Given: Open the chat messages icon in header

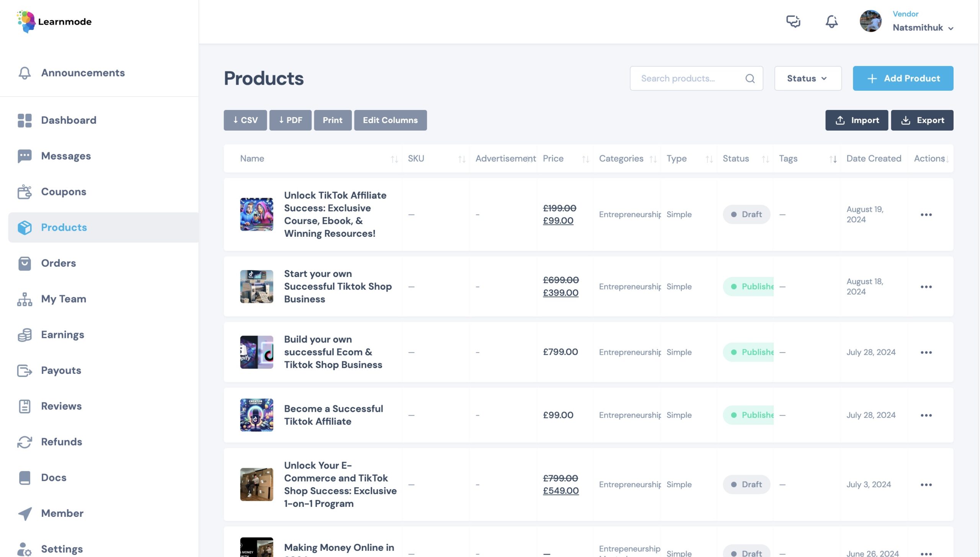Looking at the screenshot, I should [x=793, y=21].
